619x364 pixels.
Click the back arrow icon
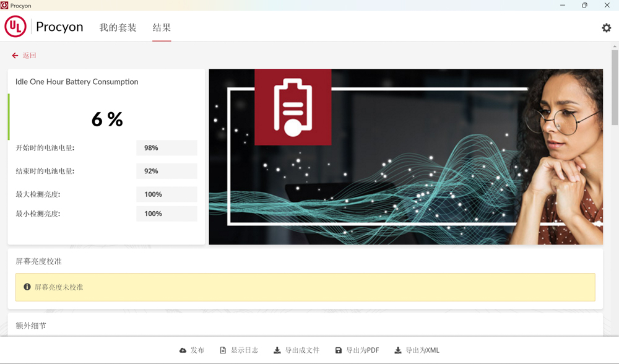coord(15,56)
